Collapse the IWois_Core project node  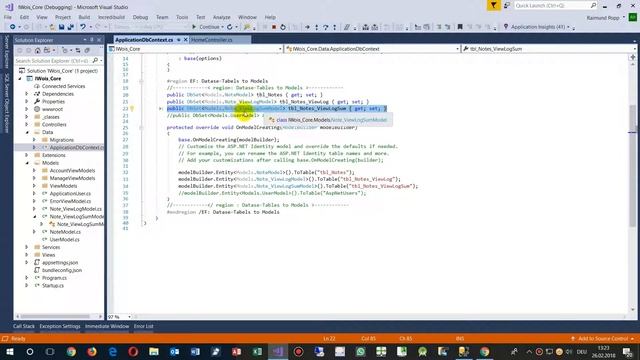[x=20, y=78]
